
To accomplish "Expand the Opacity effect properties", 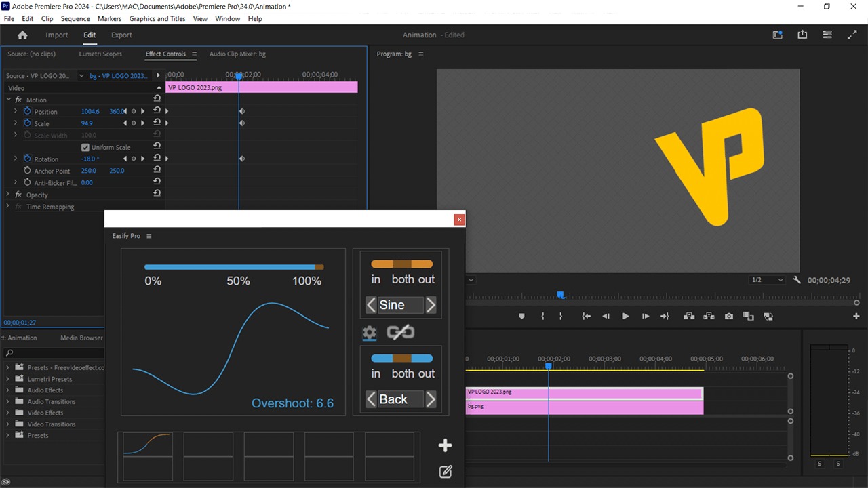I will pos(8,195).
